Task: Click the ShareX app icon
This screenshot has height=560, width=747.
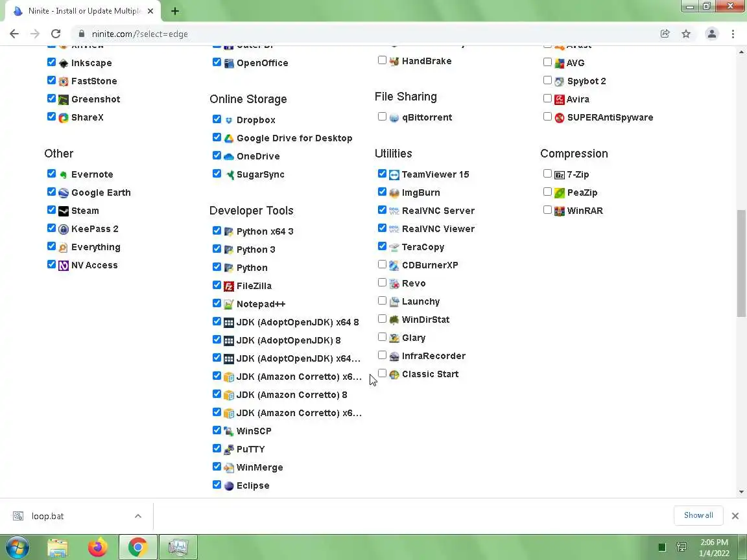Action: [64, 117]
